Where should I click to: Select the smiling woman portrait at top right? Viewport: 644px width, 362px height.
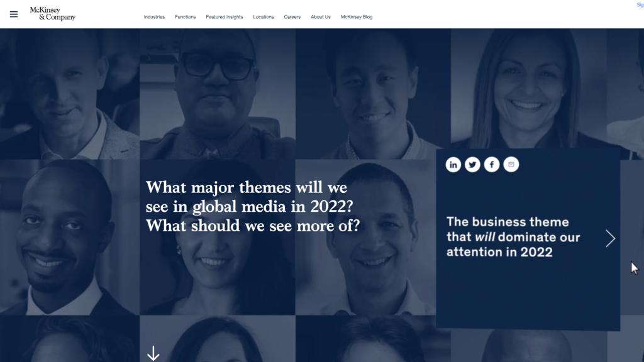click(528, 88)
